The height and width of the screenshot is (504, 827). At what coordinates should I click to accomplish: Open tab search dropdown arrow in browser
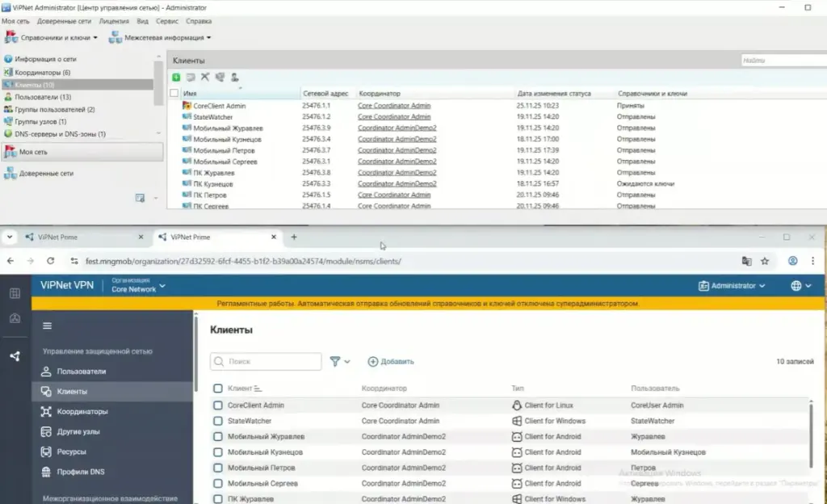[x=10, y=237]
